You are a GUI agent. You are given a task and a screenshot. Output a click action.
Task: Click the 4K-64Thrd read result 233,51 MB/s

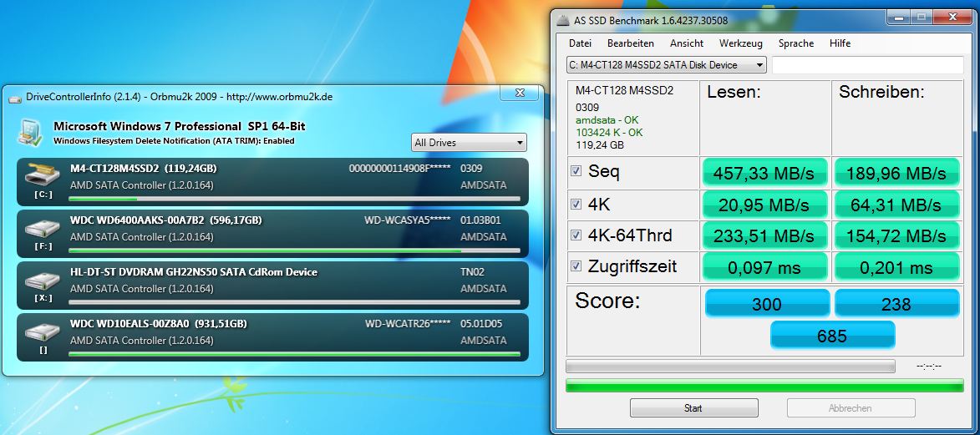tap(765, 235)
